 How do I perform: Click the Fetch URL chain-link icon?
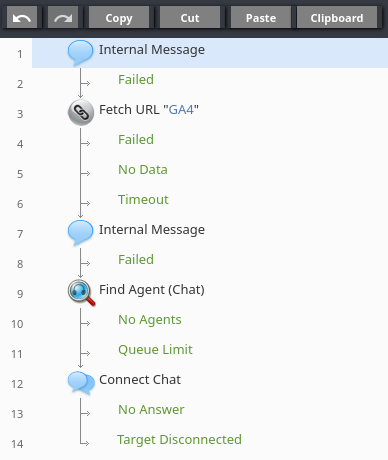81,112
